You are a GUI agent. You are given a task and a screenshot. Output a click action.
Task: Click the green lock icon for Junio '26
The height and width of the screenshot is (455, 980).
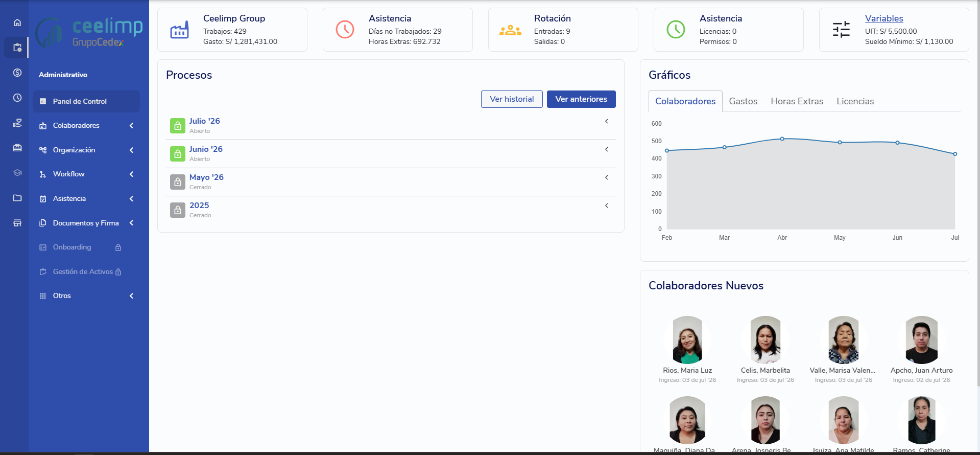(178, 154)
